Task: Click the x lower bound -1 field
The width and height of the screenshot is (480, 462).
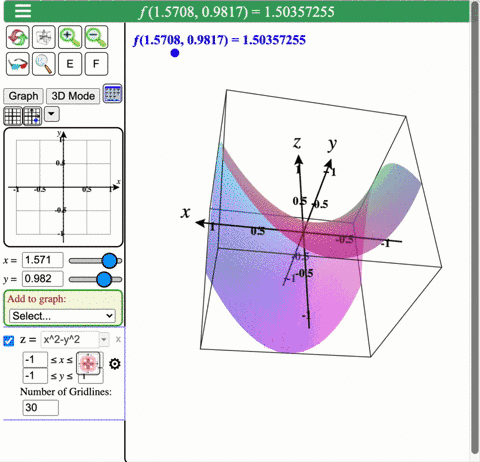Action: (35, 360)
